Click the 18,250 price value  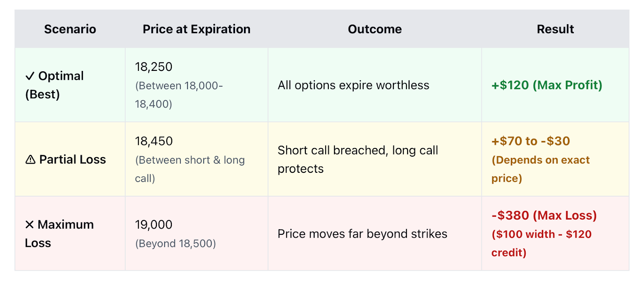coord(154,67)
